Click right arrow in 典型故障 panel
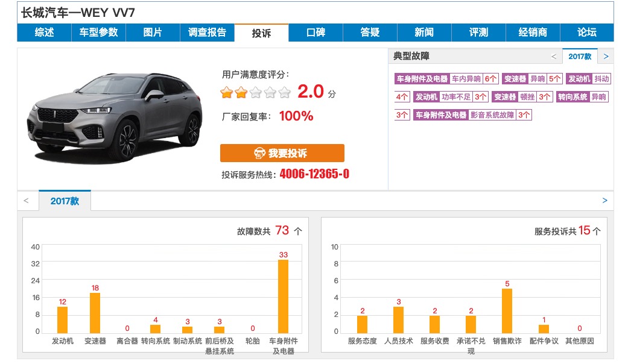628x364 pixels. [606, 56]
